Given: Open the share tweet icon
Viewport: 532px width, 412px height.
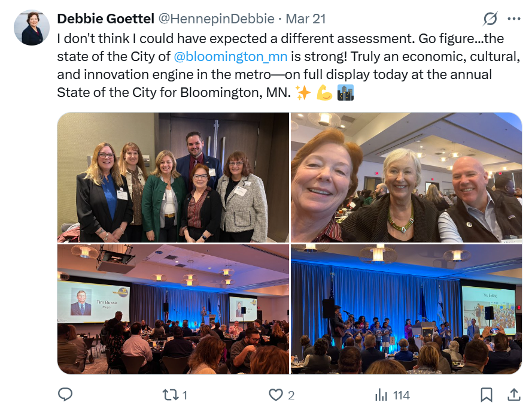Looking at the screenshot, I should point(514,395).
